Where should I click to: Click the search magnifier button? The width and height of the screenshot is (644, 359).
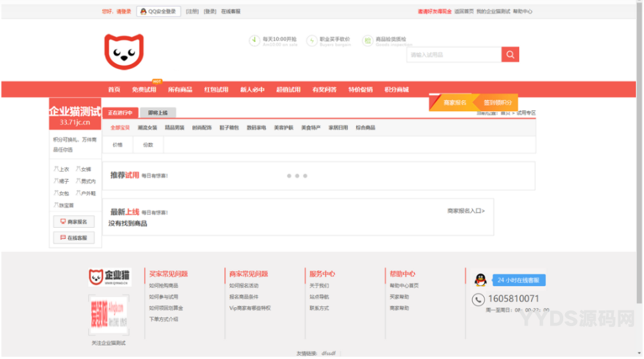[x=510, y=54]
